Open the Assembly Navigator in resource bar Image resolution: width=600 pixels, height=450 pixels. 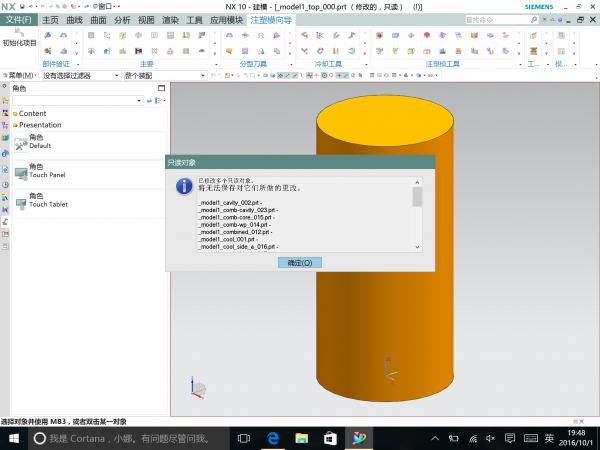click(x=5, y=101)
